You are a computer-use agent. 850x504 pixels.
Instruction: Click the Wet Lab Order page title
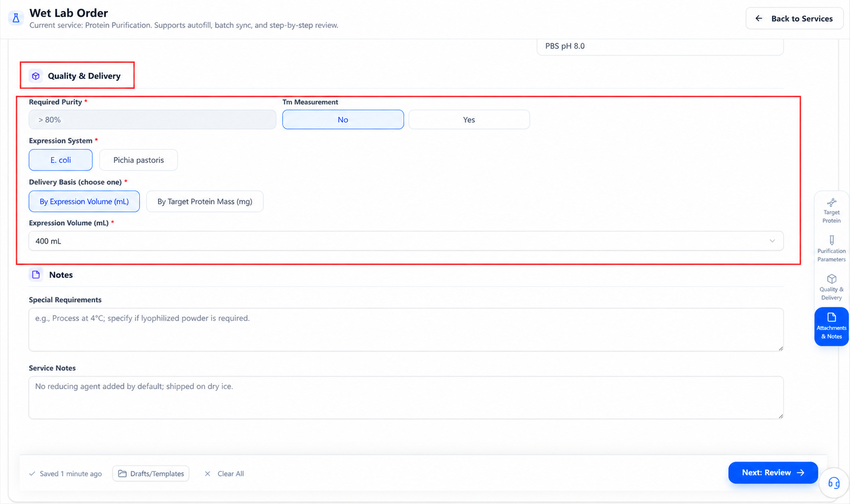pos(68,13)
